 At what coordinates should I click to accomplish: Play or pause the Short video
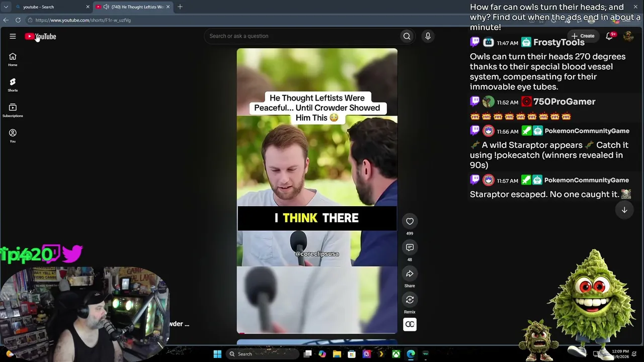[317, 191]
